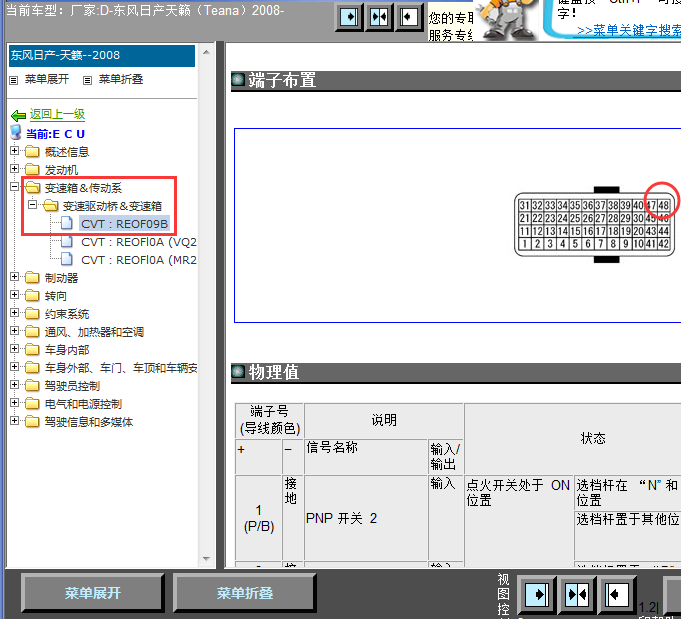Expand the 车身外部、车门 tree node

(x=14, y=367)
